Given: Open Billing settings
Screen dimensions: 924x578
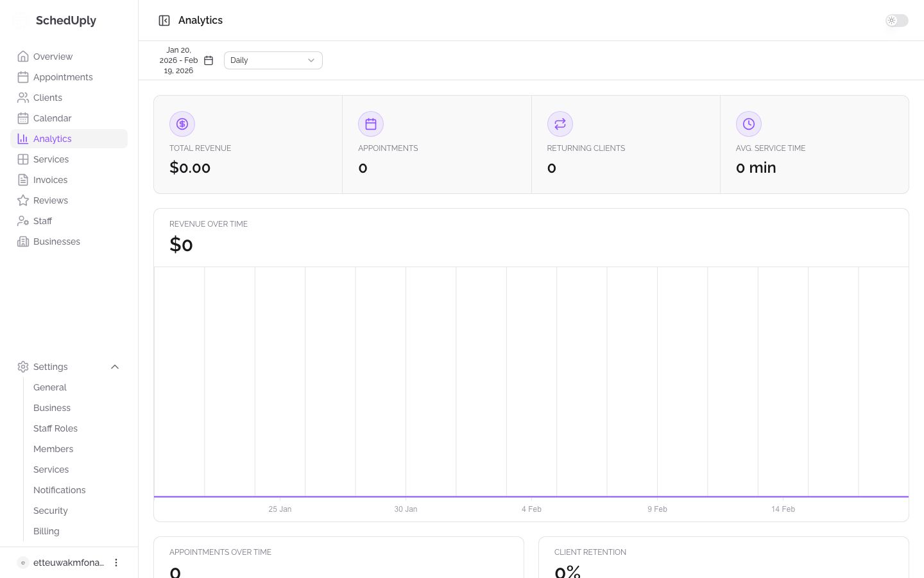Looking at the screenshot, I should pyautogui.click(x=46, y=531).
